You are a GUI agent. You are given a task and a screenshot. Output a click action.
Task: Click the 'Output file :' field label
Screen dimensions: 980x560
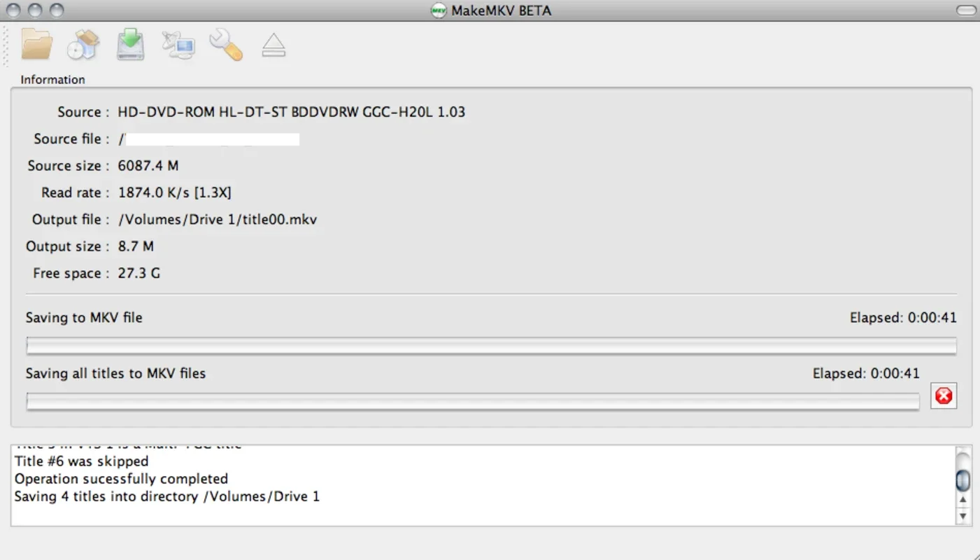[71, 220]
